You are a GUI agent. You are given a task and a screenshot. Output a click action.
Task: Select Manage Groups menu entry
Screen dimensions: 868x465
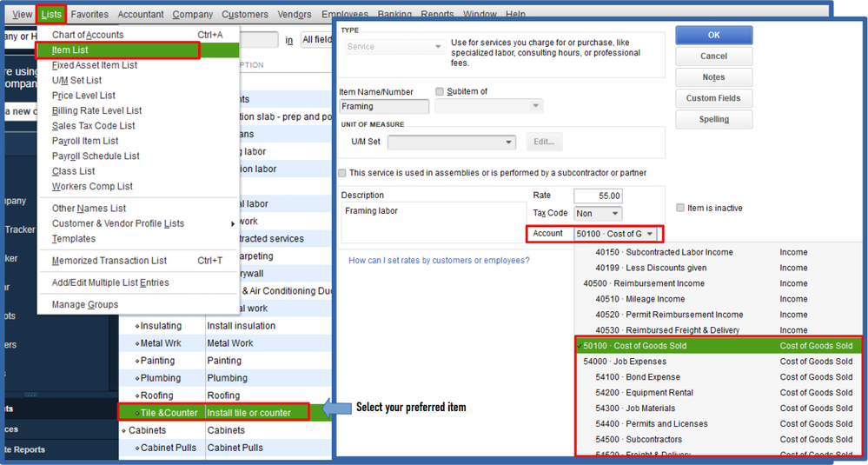click(138, 304)
